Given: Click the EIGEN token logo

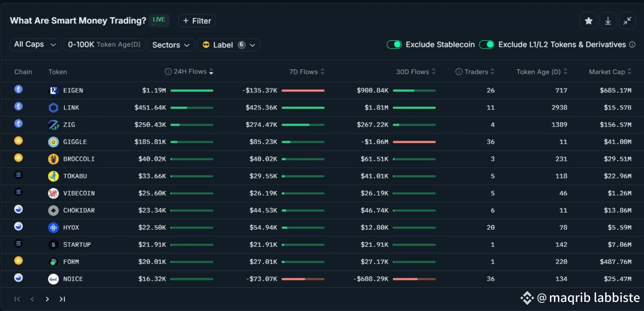Looking at the screenshot, I should [53, 90].
